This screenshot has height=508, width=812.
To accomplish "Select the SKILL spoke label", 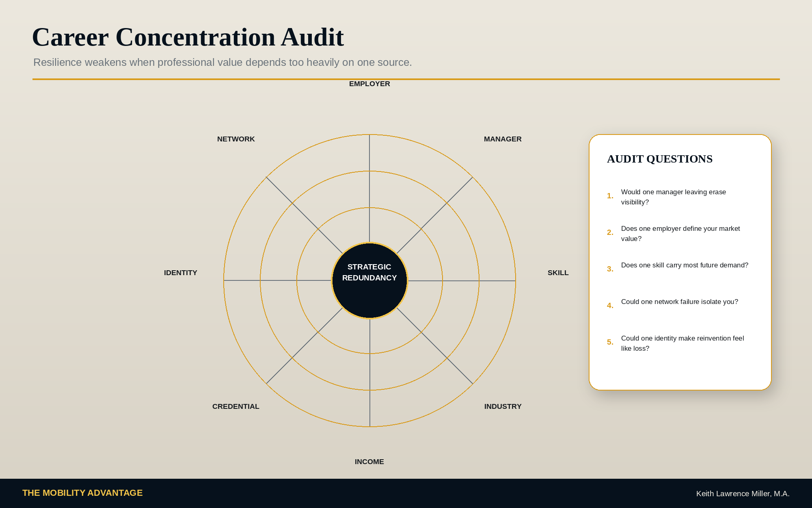I will [x=558, y=273].
